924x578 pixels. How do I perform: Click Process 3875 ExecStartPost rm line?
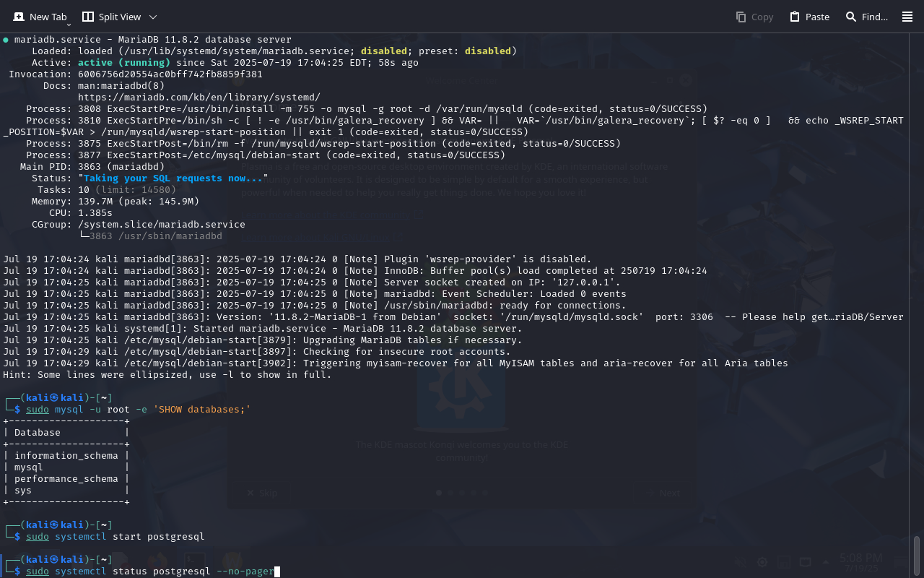(x=323, y=144)
